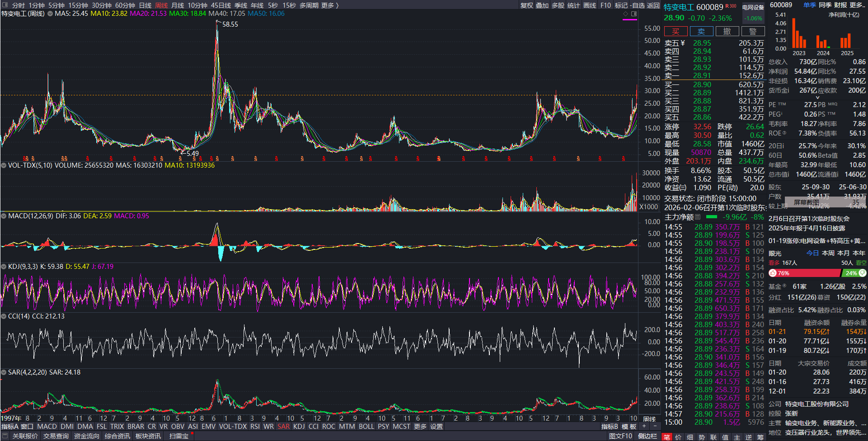
Task: Toggle the 叠加 overlay option
Action: 542,5
